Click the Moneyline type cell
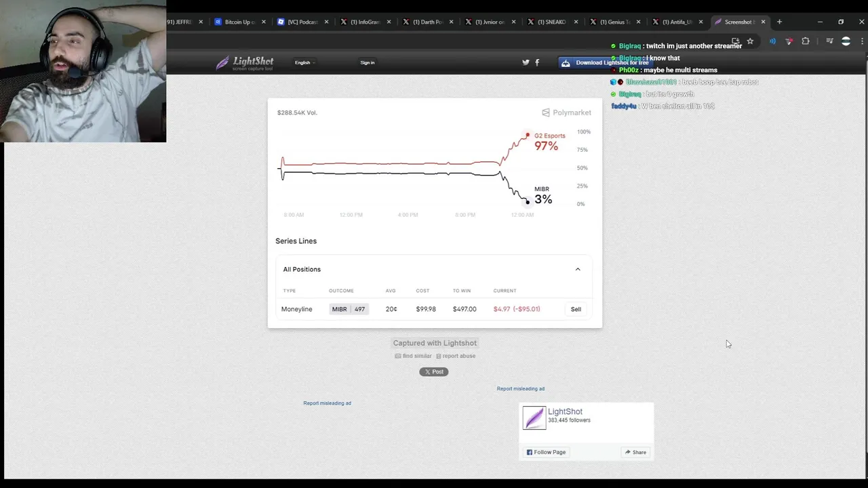This screenshot has width=868, height=488. (x=297, y=309)
